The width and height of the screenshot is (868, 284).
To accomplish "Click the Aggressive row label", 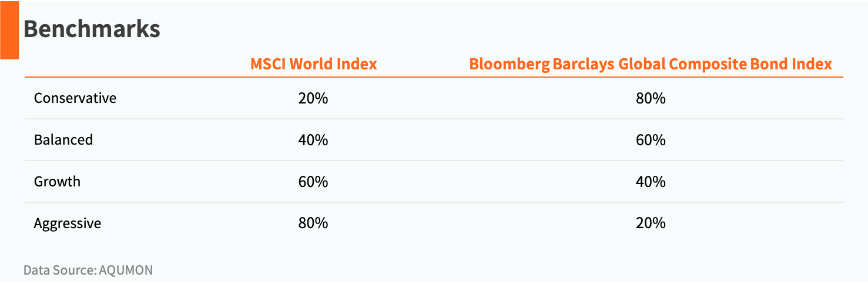I will point(68,223).
